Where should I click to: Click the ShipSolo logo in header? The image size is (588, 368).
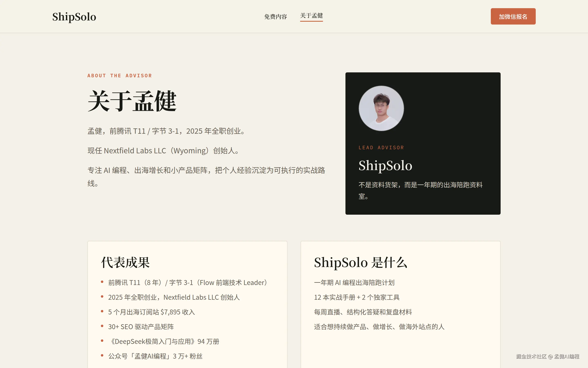tap(74, 17)
